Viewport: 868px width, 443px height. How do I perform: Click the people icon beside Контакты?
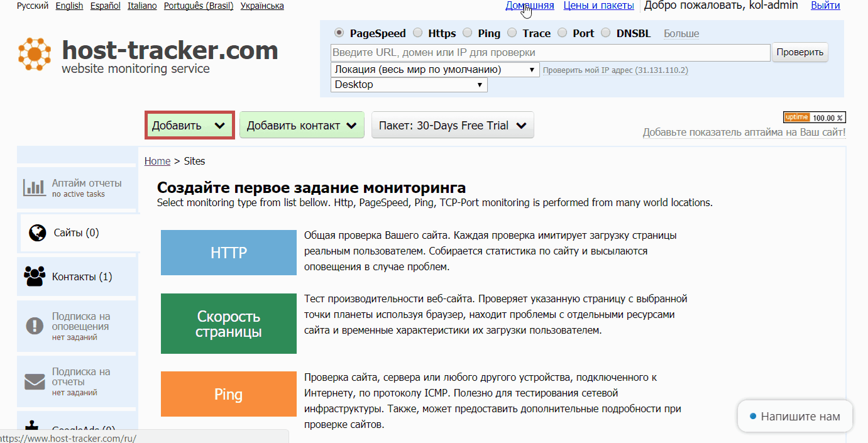(35, 276)
